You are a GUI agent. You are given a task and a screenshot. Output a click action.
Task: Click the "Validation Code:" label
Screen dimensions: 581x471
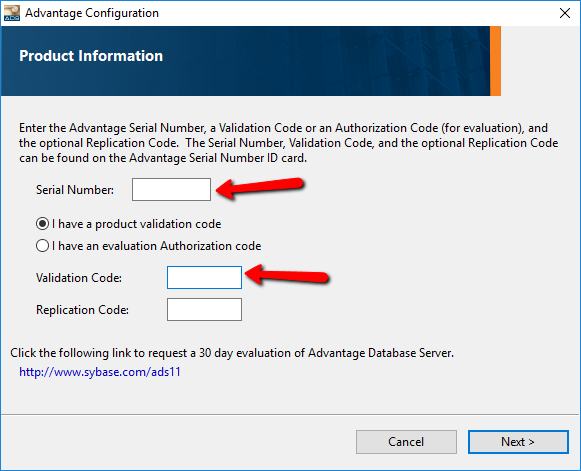[x=79, y=278]
